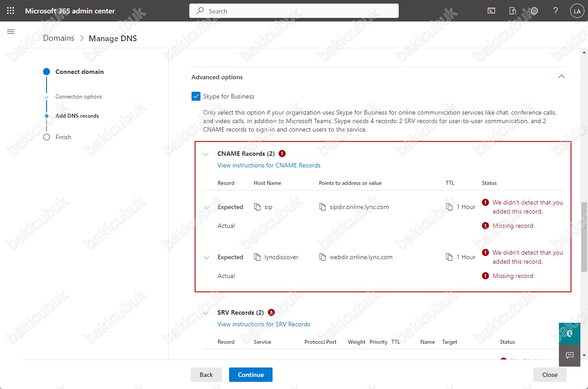Click lyncdiscover Missing record status text
588x389 pixels.
pos(513,276)
